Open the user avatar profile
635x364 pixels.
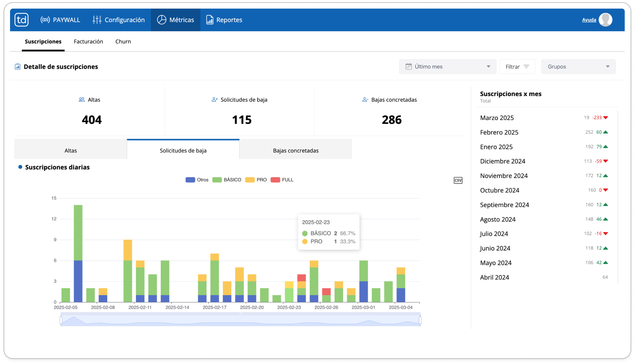point(606,20)
